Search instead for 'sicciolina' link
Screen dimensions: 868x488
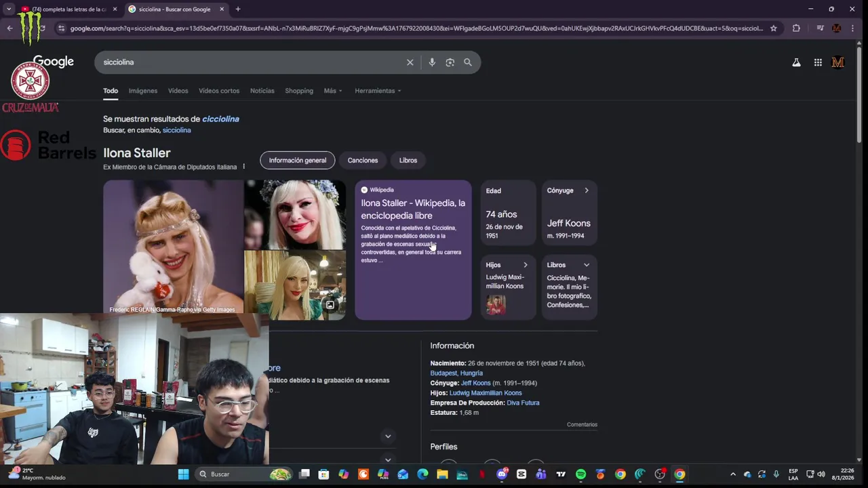tap(177, 130)
